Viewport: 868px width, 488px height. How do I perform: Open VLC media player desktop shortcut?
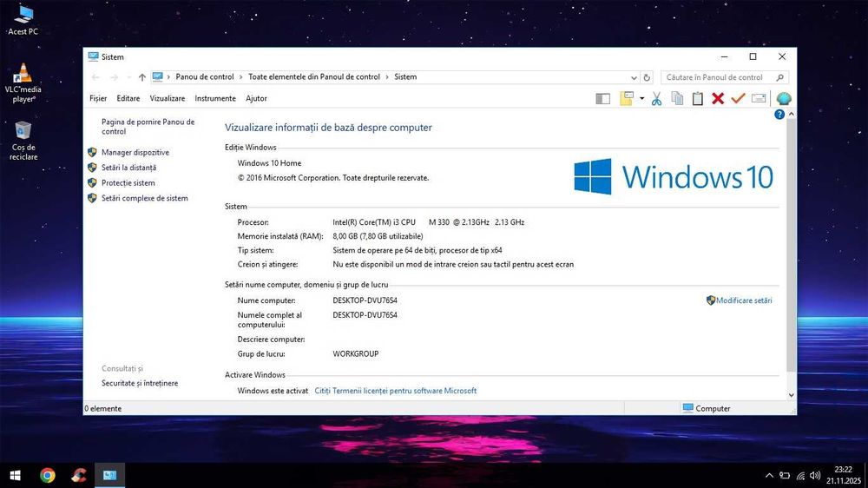point(23,83)
